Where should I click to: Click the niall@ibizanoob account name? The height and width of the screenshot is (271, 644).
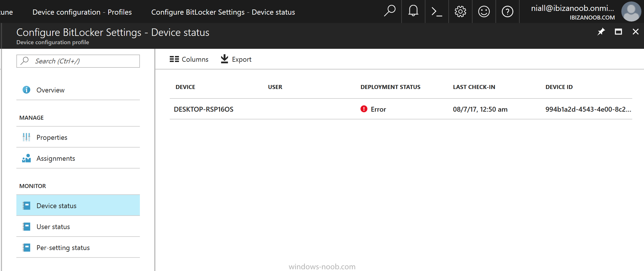(573, 8)
